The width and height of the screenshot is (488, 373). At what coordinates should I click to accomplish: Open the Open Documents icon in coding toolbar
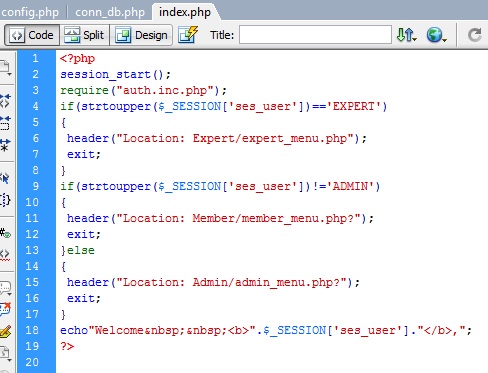[x=6, y=68]
